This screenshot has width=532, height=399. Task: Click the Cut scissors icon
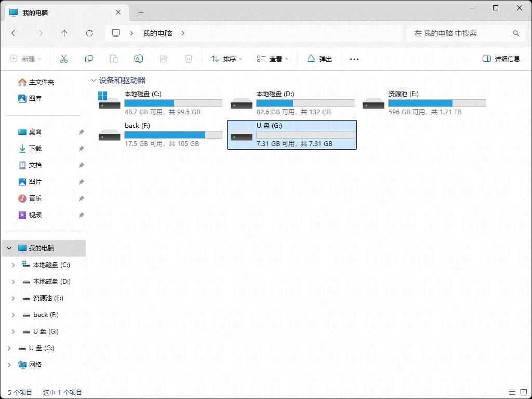[64, 59]
